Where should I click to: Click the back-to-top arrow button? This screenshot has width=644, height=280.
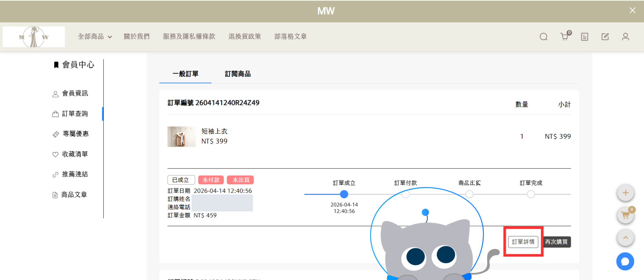coord(626,238)
